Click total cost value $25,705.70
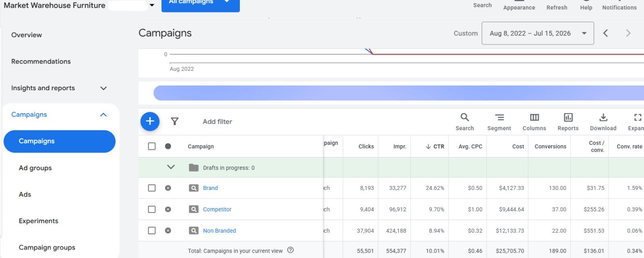644x258 pixels. point(510,251)
